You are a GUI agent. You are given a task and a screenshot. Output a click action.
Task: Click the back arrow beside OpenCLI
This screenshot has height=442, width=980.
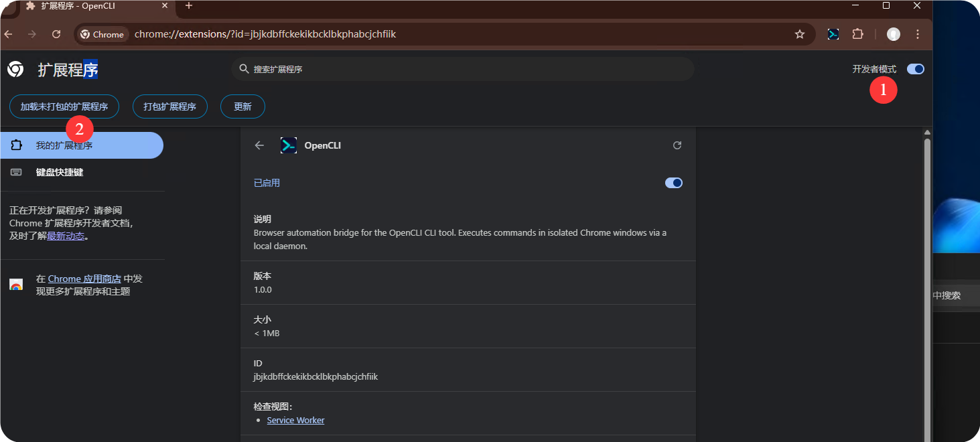(x=259, y=145)
